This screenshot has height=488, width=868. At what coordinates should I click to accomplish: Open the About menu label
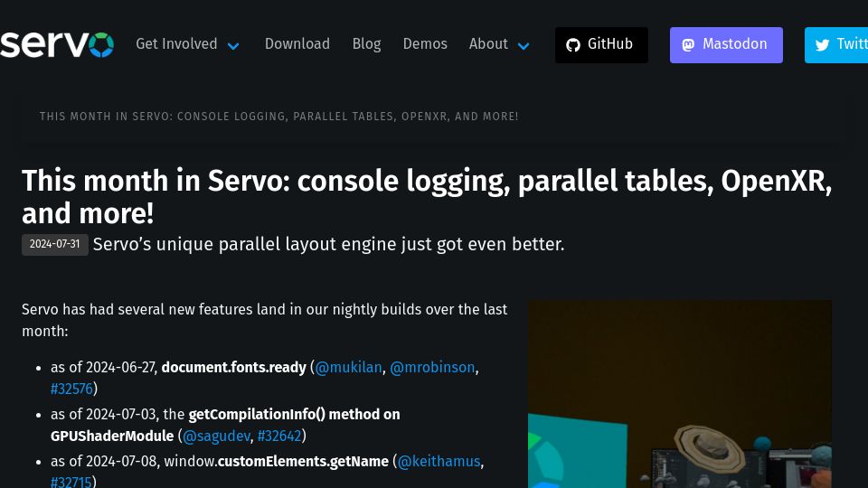click(x=488, y=43)
